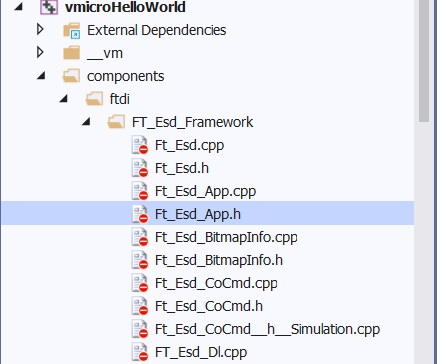Click the components folder icon
440x364 pixels.
71,76
